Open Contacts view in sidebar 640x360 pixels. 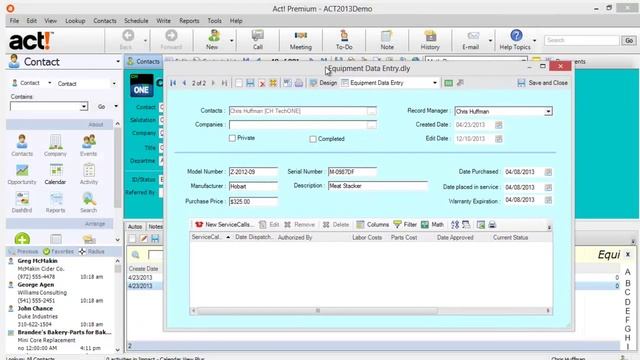point(22,145)
